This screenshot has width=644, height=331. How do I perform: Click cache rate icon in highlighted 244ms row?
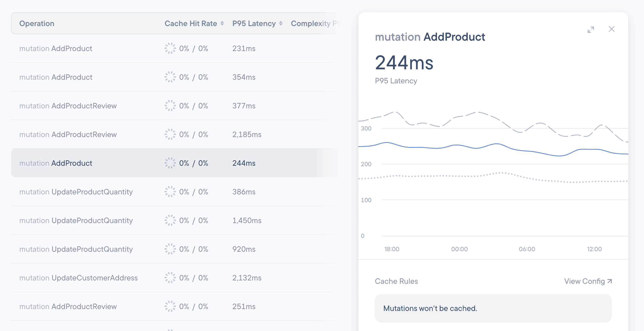coord(170,163)
